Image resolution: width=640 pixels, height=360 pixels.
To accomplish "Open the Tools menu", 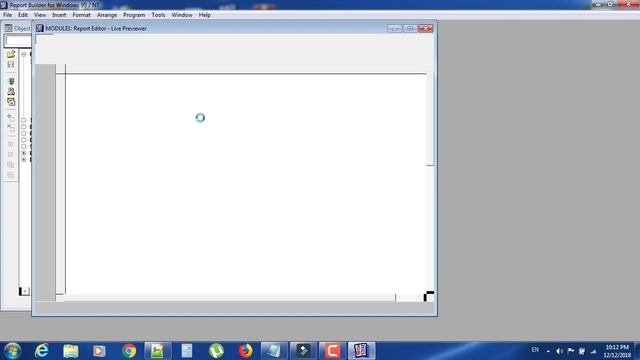I will click(x=158, y=15).
